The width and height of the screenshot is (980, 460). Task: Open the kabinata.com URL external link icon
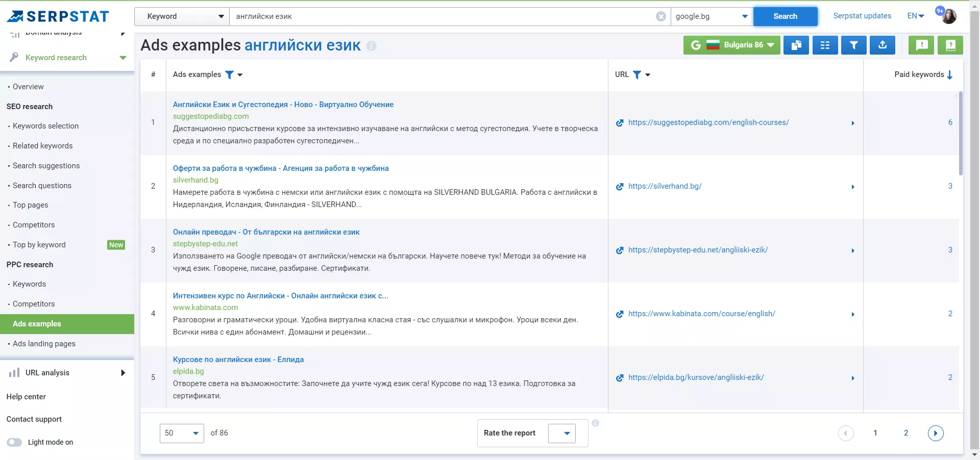click(620, 314)
